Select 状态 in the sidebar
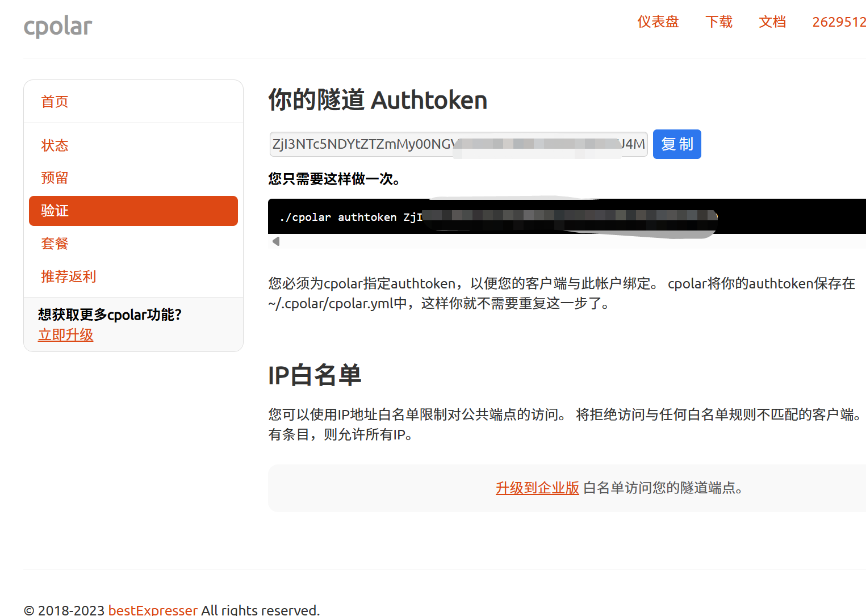Screen dimensions: 866x616 [55, 145]
